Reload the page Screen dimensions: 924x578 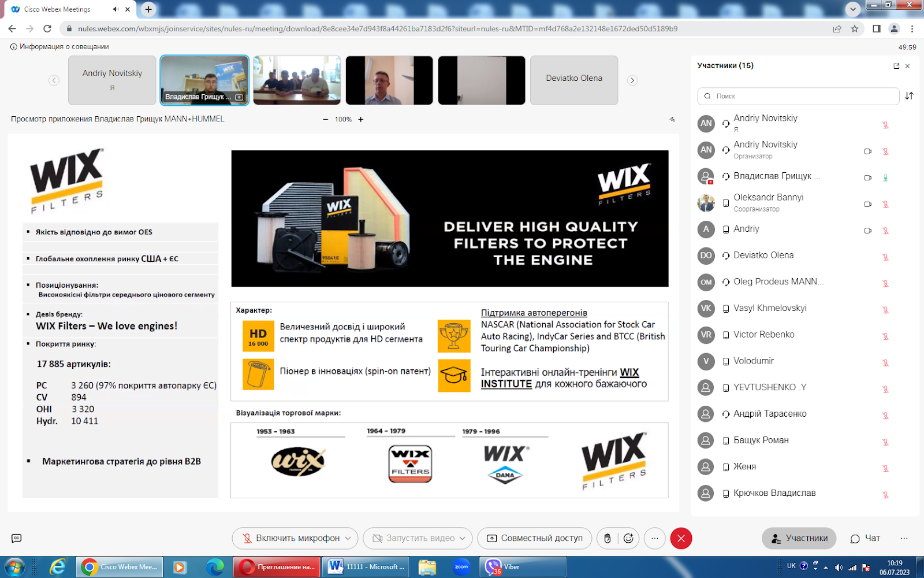(x=47, y=28)
